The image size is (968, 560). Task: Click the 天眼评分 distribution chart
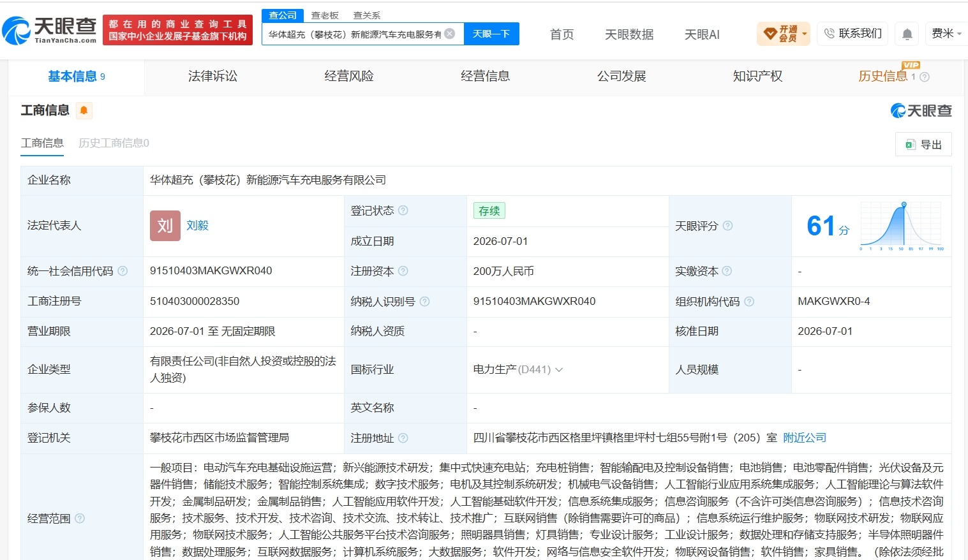902,226
